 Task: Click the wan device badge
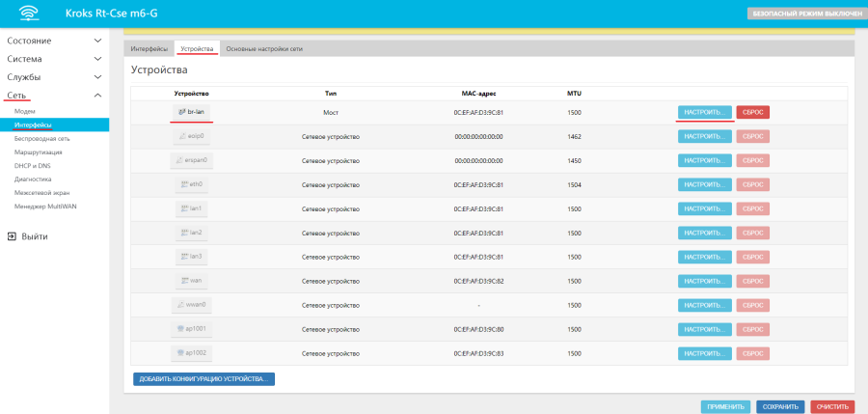coord(192,281)
